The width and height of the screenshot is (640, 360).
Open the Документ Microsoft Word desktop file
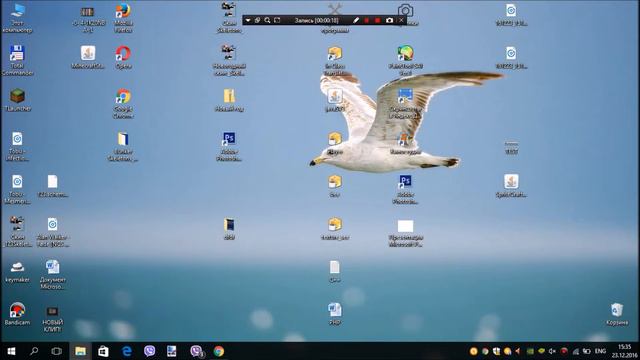(x=52, y=274)
